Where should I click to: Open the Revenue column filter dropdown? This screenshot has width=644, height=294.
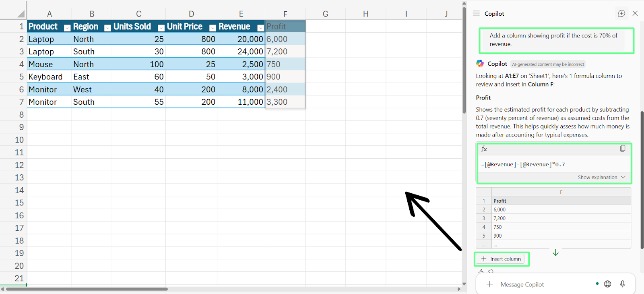coord(260,28)
